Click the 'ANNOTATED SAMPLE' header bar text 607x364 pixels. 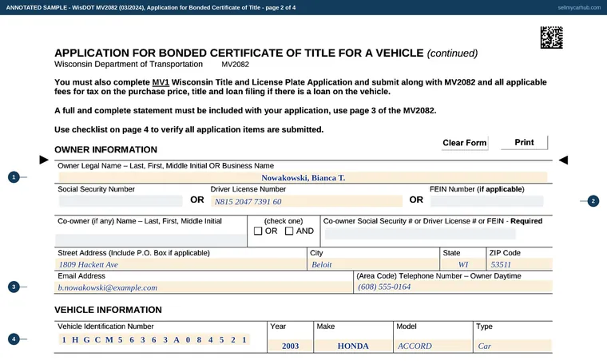tap(151, 7)
